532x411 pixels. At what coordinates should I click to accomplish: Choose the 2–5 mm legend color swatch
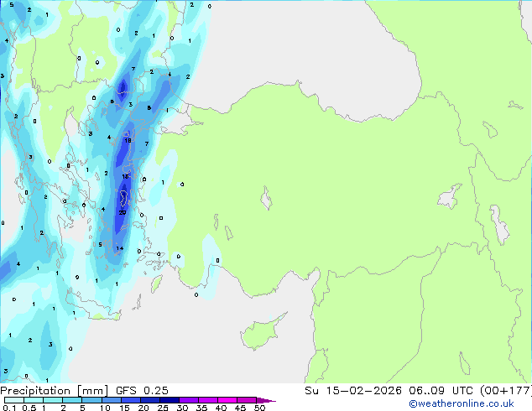(x=72, y=400)
